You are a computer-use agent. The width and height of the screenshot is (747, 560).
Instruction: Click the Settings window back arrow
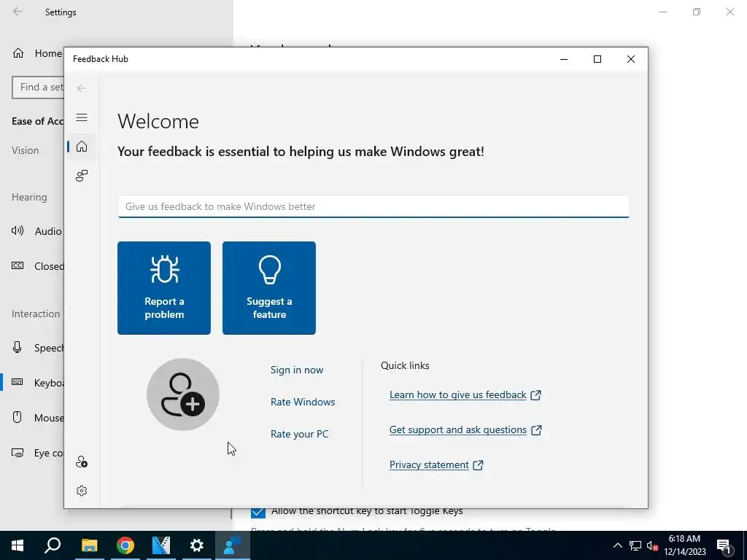18,12
